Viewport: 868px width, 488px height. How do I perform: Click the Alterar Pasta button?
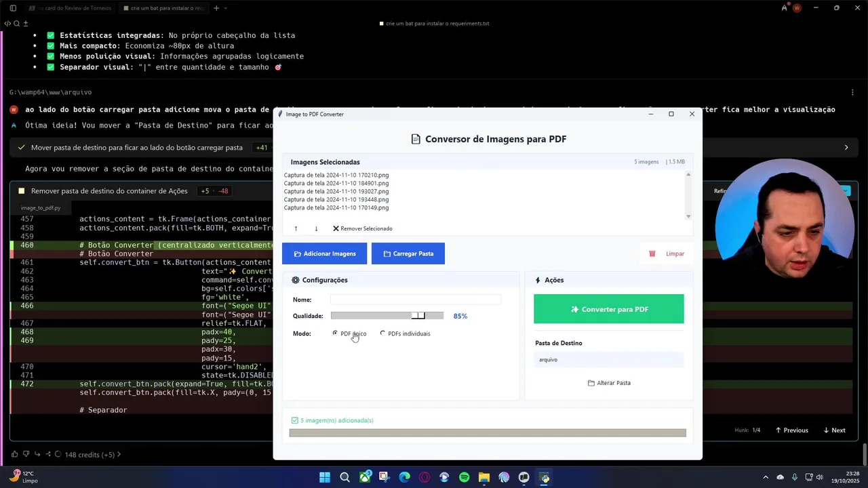click(x=609, y=383)
